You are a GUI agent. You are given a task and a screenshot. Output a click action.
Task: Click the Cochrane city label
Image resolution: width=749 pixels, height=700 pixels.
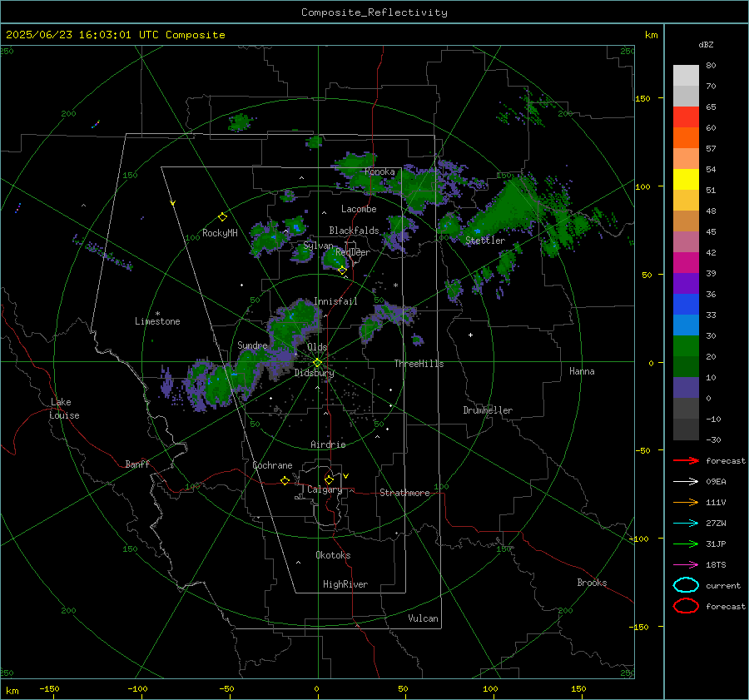[272, 465]
